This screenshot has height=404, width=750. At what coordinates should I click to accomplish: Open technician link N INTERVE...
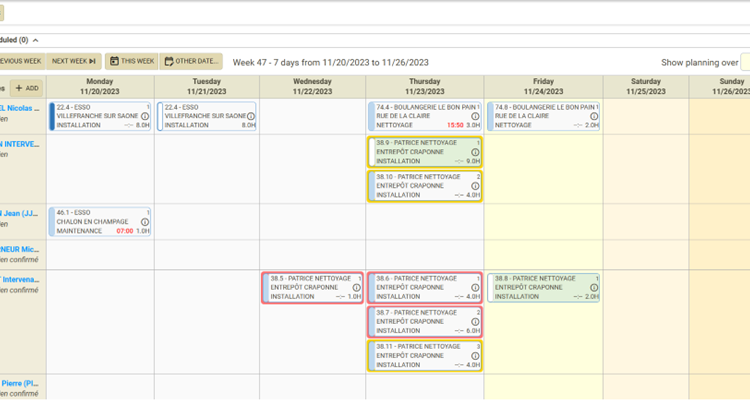pos(20,144)
